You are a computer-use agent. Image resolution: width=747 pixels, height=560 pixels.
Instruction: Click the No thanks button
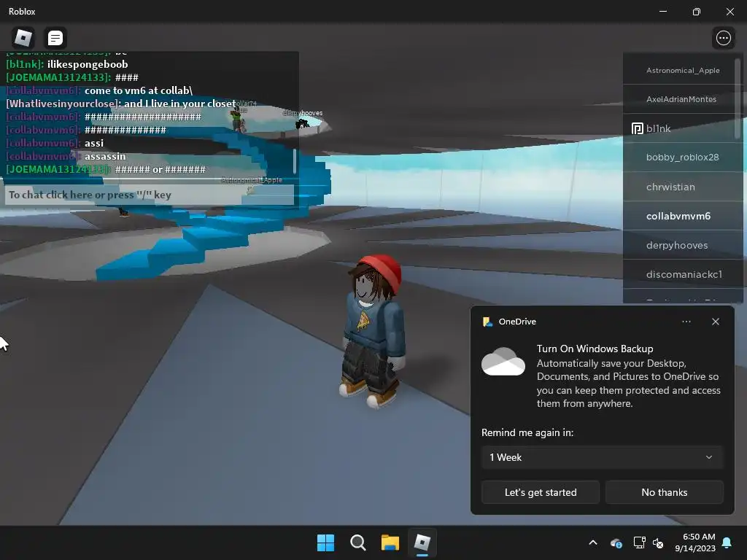pos(664,492)
